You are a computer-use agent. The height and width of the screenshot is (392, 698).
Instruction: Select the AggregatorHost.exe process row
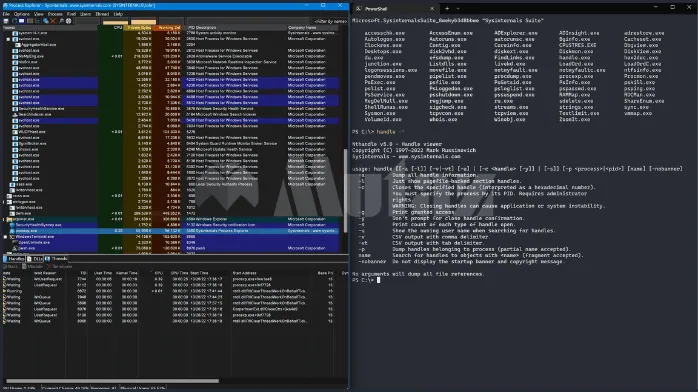pyautogui.click(x=171, y=45)
